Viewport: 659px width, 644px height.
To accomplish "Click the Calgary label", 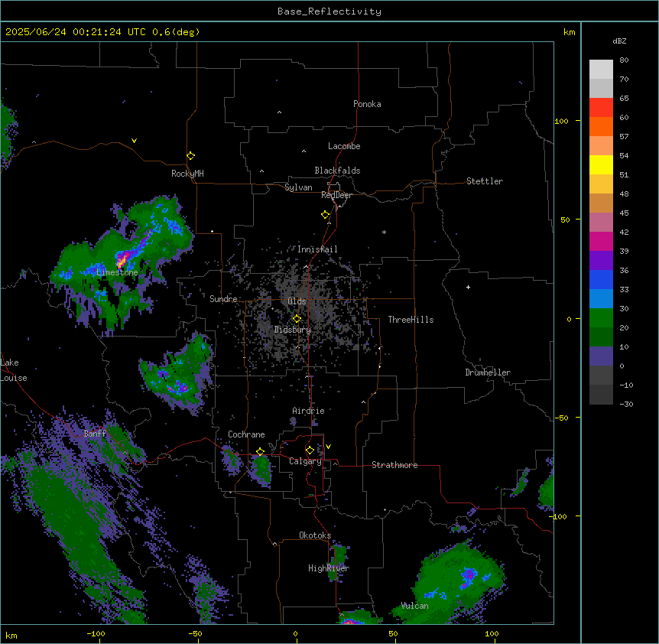I will point(306,461).
